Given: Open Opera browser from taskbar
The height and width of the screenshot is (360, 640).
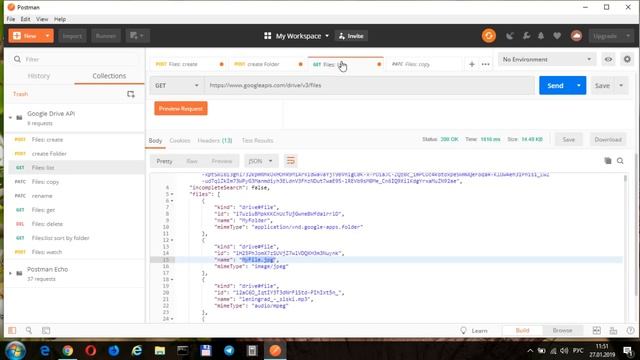Looking at the screenshot, I should pos(91,350).
